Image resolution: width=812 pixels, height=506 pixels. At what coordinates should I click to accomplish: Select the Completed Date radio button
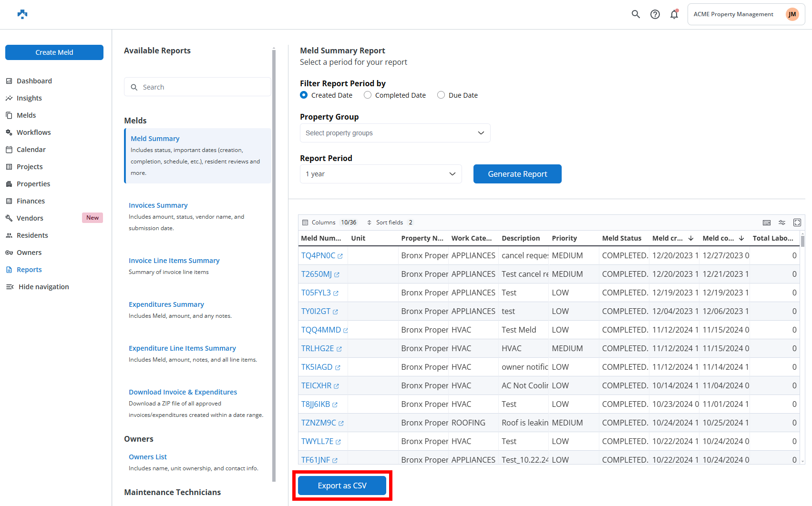pyautogui.click(x=368, y=95)
